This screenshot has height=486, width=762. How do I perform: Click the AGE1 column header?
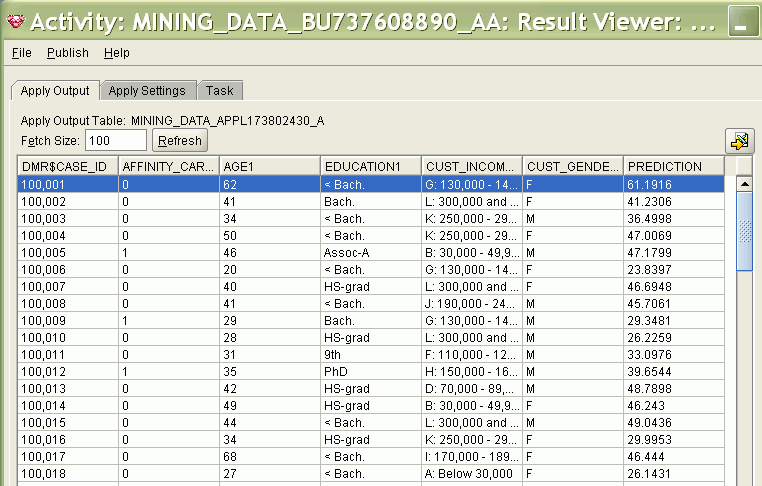point(270,166)
